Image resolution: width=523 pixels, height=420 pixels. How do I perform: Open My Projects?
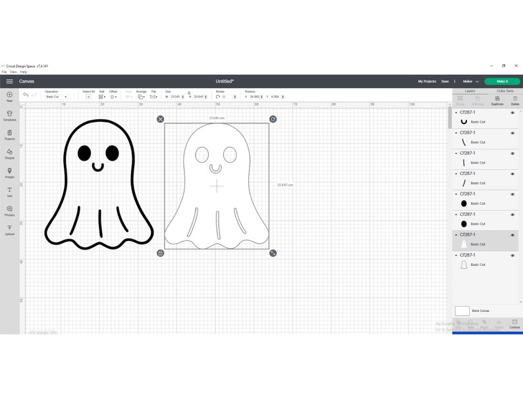click(x=427, y=82)
